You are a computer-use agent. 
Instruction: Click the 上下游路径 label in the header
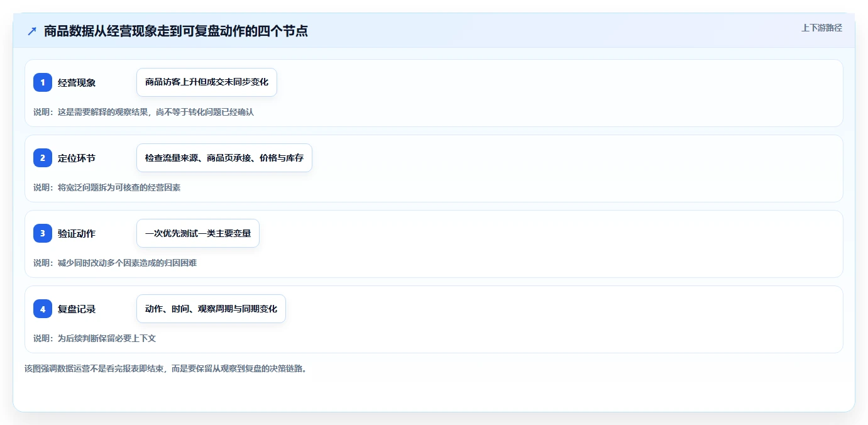click(821, 28)
